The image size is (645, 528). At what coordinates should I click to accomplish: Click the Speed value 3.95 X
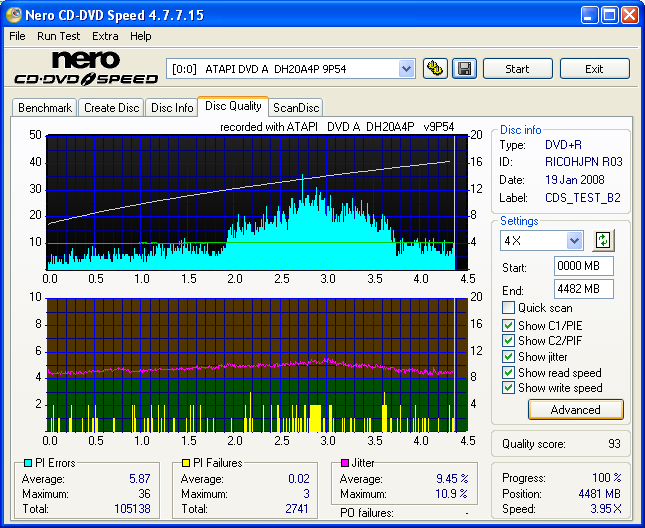pos(606,509)
